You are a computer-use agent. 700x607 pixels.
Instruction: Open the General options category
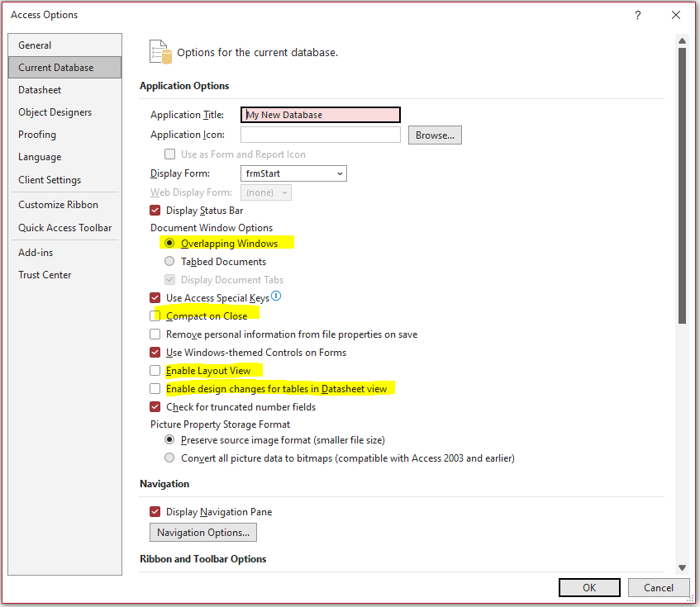click(x=64, y=45)
